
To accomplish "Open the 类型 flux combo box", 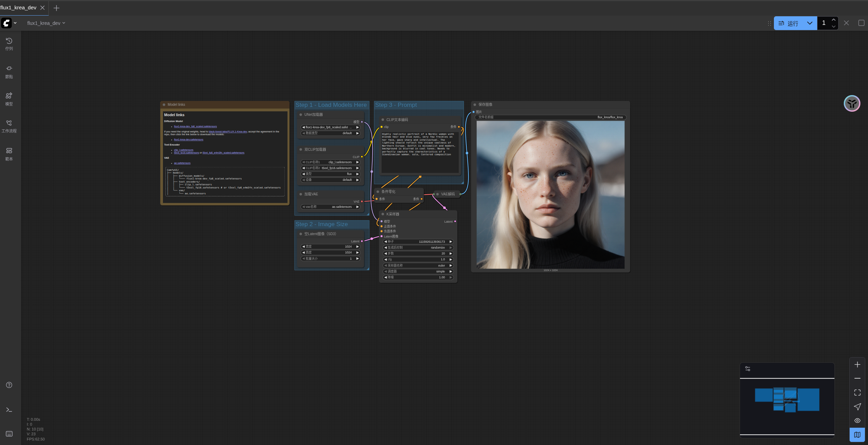I will coord(330,174).
